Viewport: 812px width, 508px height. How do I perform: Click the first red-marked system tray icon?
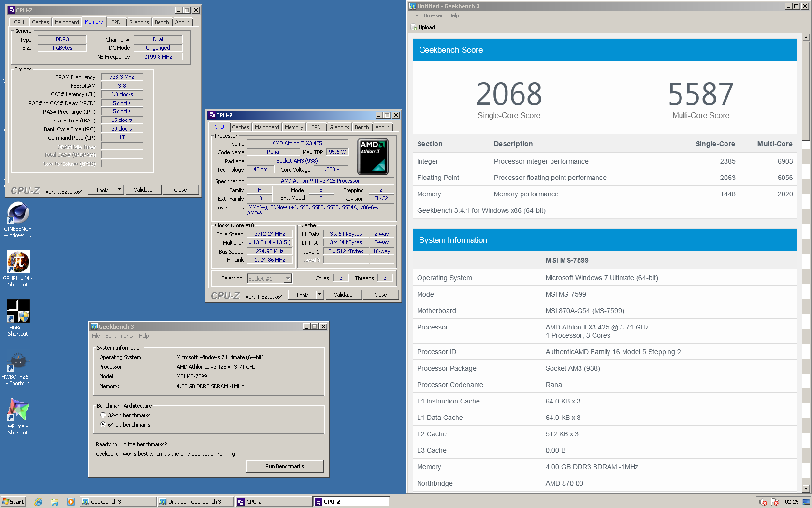763,502
